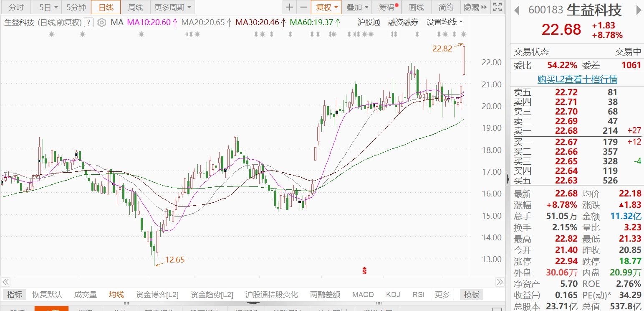This screenshot has height=311, width=644.
Task: Expand the 更多周期 dropdown
Action: click(x=172, y=7)
